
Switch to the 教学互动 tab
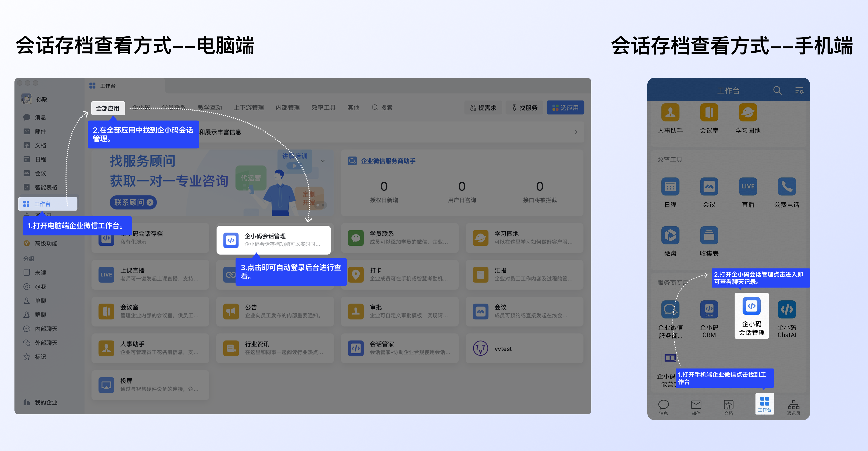(210, 107)
